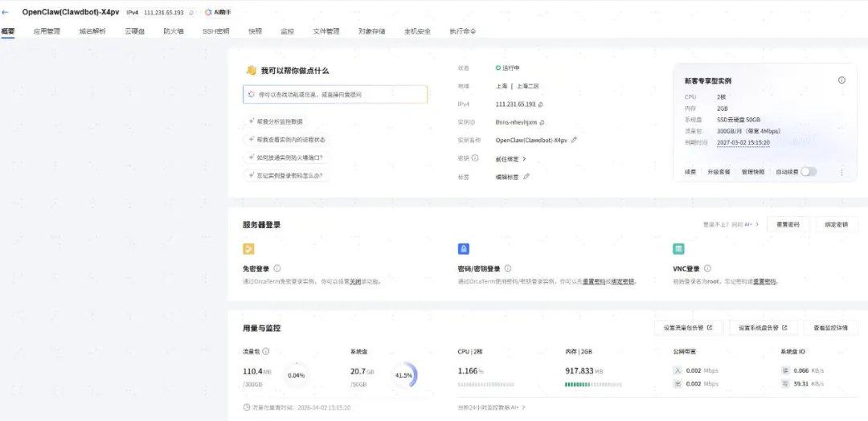The width and height of the screenshot is (868, 421).
Task: Copy the instance ID lhins-nhevhjxm
Action: click(542, 122)
